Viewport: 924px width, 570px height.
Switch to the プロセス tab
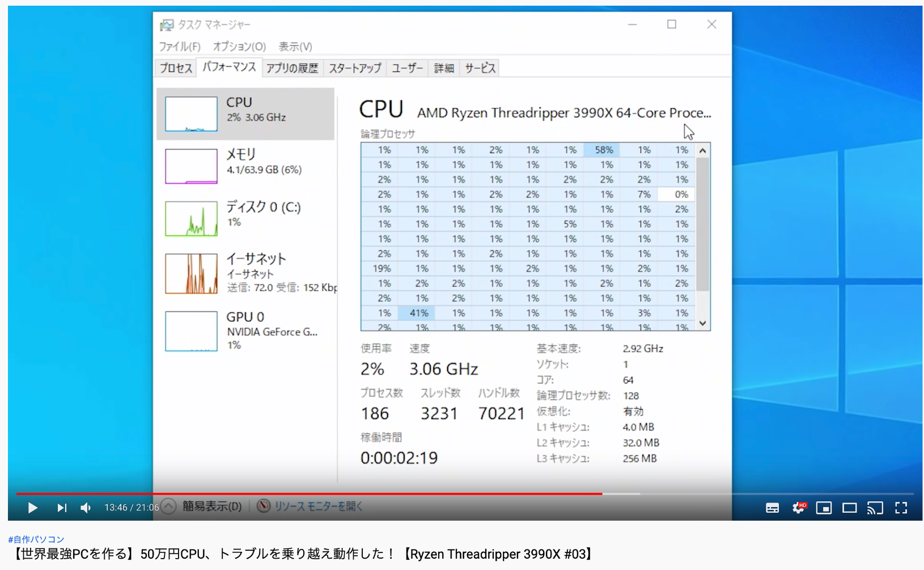[176, 68]
